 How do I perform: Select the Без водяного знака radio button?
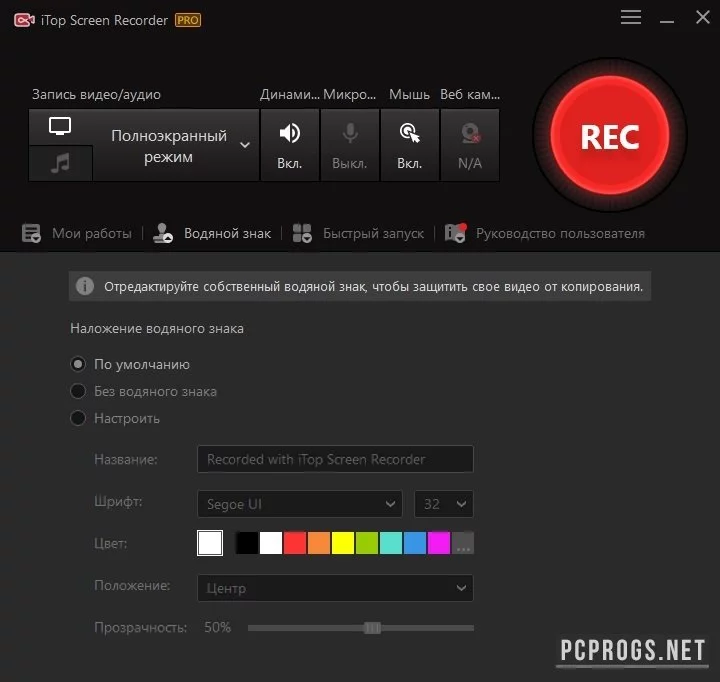coord(78,391)
